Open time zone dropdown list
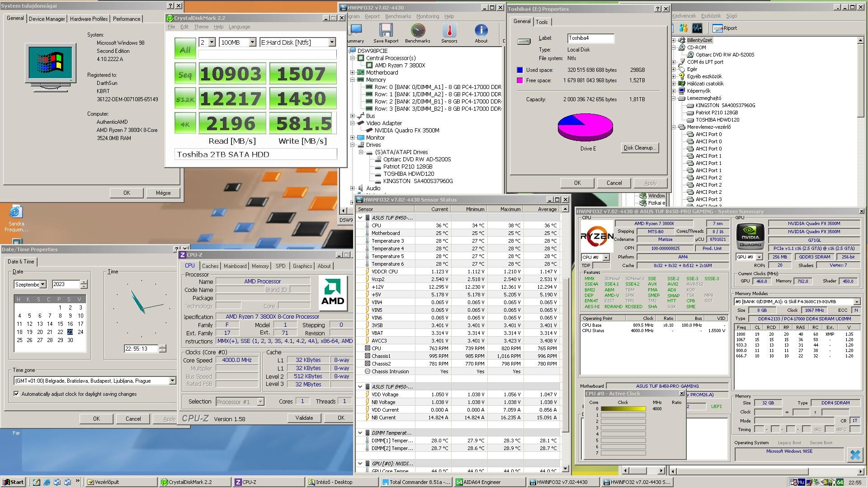This screenshot has height=488, width=868. [172, 381]
